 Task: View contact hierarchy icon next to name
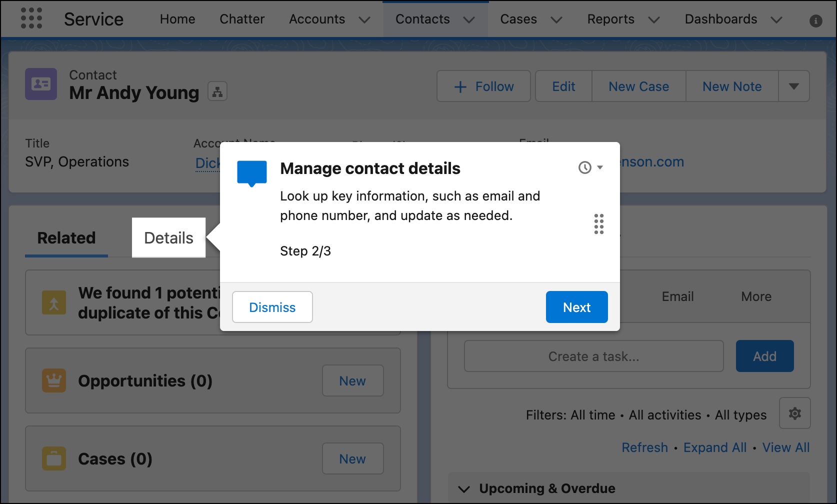tap(217, 91)
